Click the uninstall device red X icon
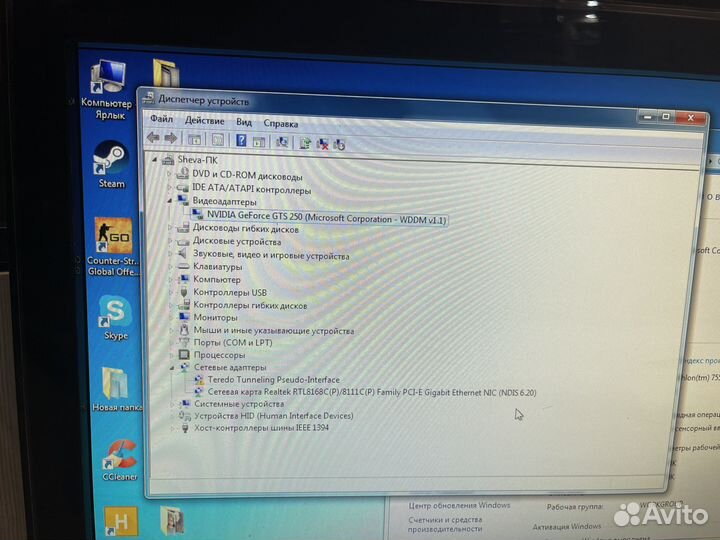This screenshot has height=540, width=720. click(323, 143)
